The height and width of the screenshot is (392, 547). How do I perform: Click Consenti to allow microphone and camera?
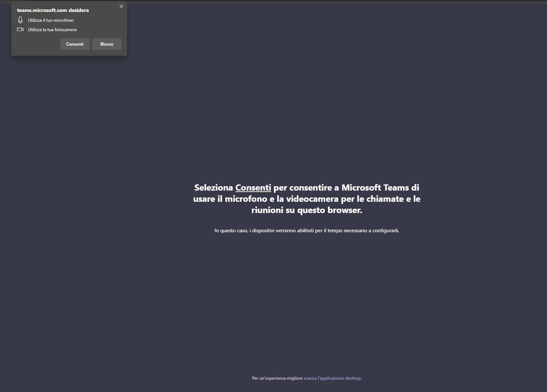click(75, 44)
